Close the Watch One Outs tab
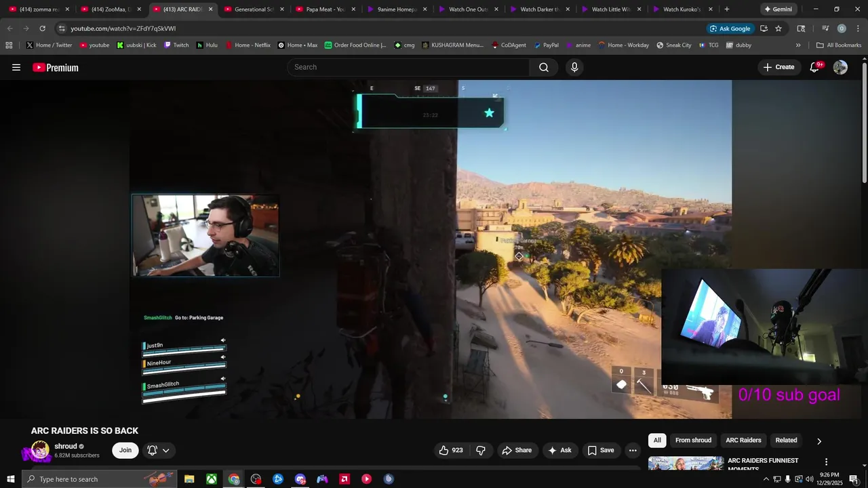Viewport: 868px width, 488px height. tap(496, 9)
